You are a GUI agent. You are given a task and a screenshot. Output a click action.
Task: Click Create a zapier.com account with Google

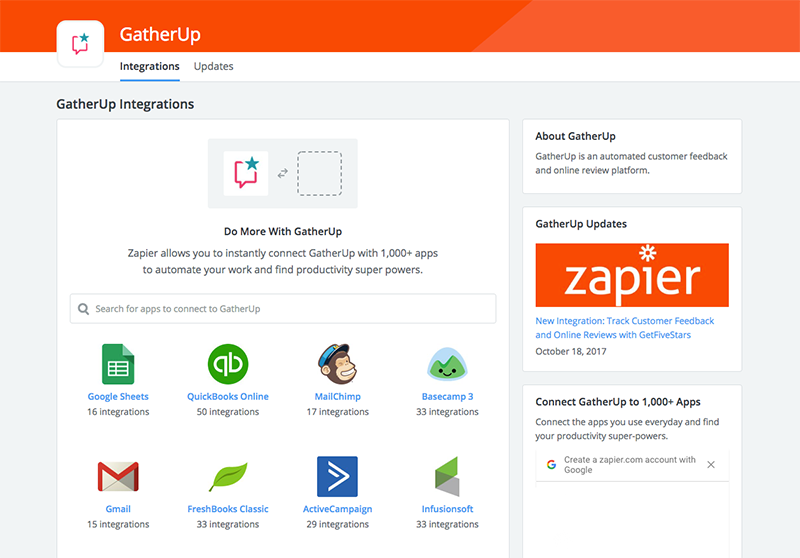pos(630,465)
